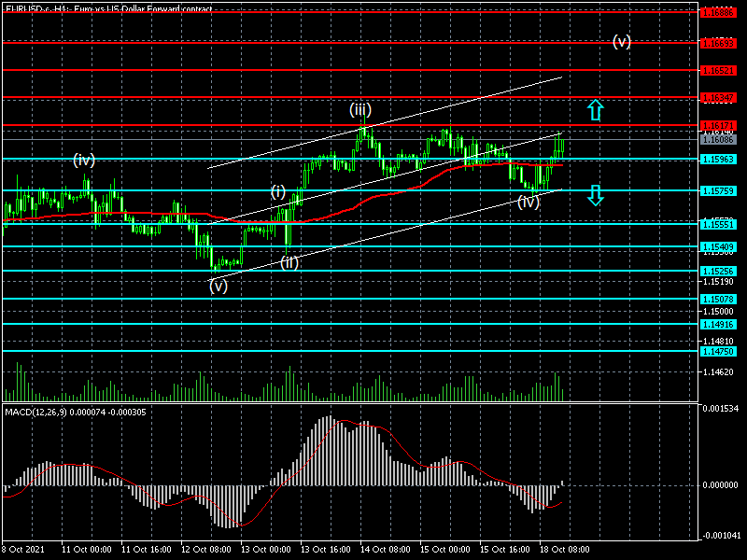Viewport: 747px width, 560px height.
Task: Click the 18 Oct 08:00 time axis label
Action: tap(564, 550)
